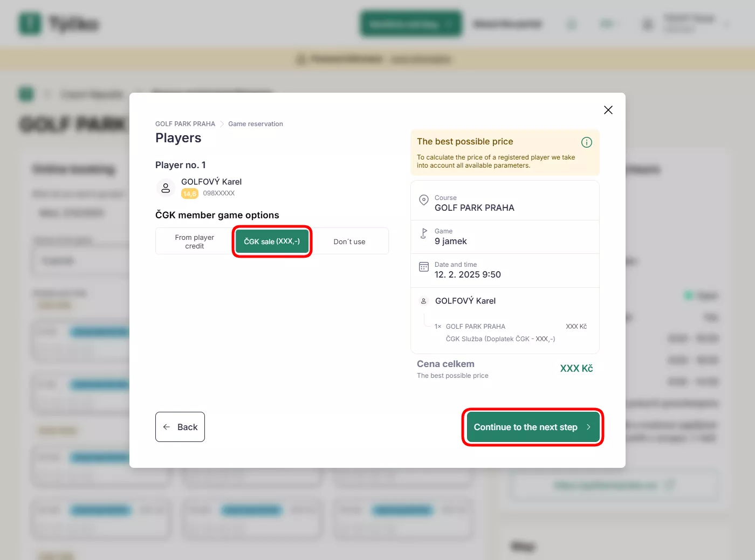Choose the ČGK sale (XXX,-) option
This screenshot has width=755, height=560.
click(x=272, y=241)
